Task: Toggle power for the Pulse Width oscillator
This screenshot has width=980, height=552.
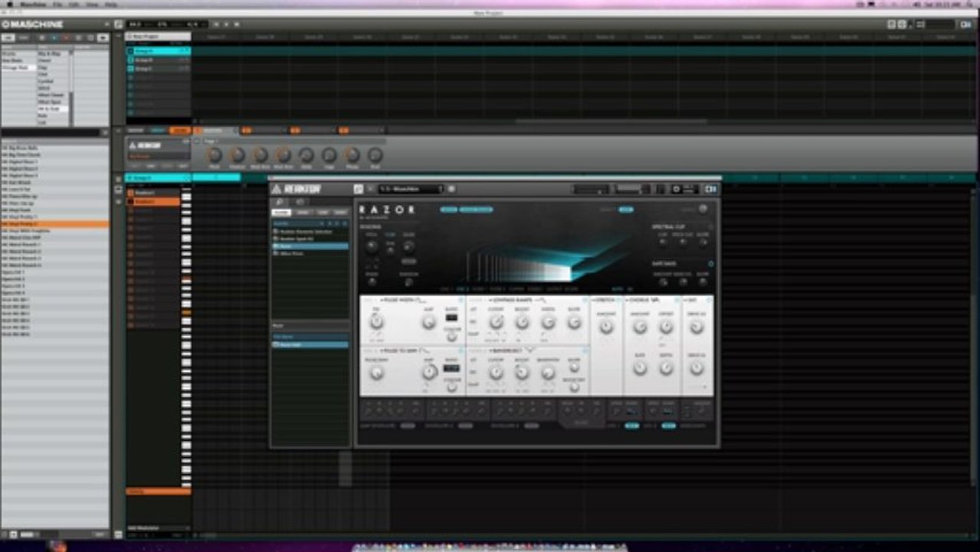Action: (461, 301)
